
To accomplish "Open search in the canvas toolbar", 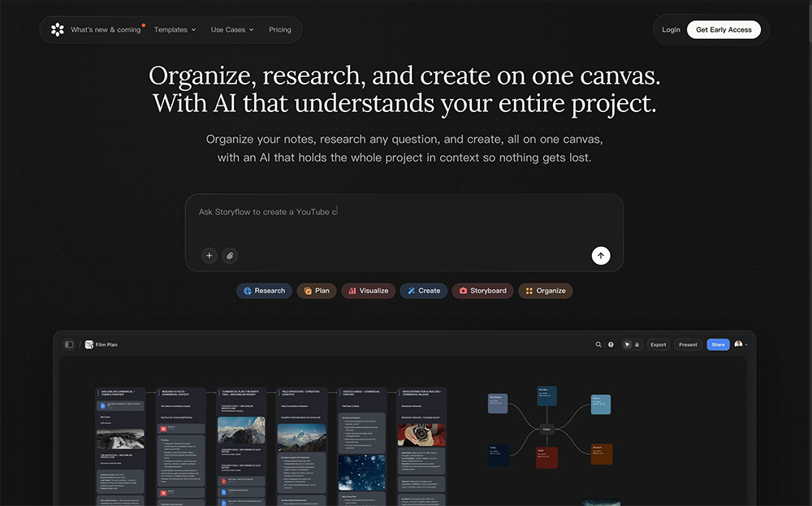I will pyautogui.click(x=598, y=344).
